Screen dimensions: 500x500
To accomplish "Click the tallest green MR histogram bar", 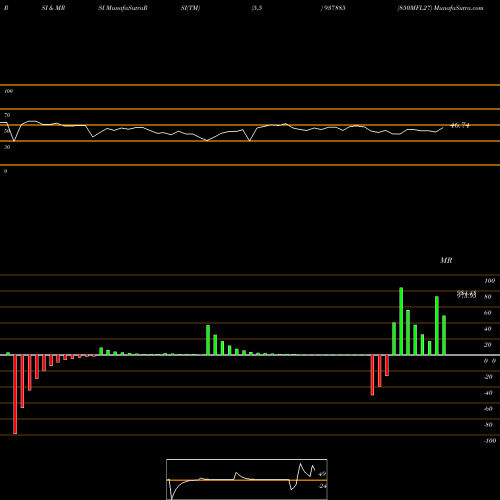I will [x=401, y=321].
